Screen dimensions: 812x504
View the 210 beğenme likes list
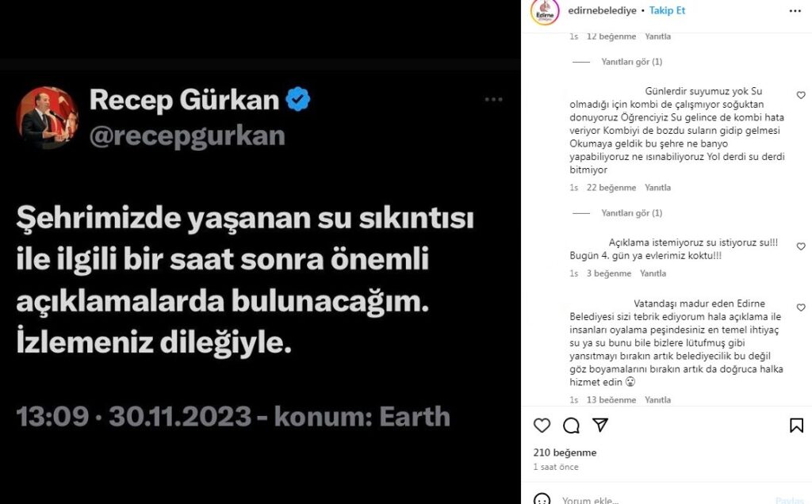coord(565,452)
